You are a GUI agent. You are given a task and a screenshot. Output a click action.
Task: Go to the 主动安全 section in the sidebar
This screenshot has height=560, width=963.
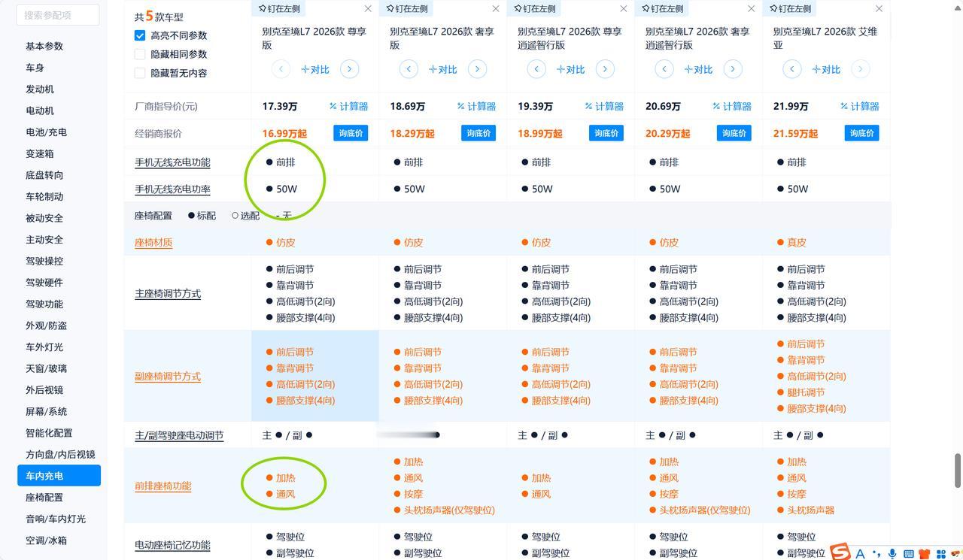44,239
